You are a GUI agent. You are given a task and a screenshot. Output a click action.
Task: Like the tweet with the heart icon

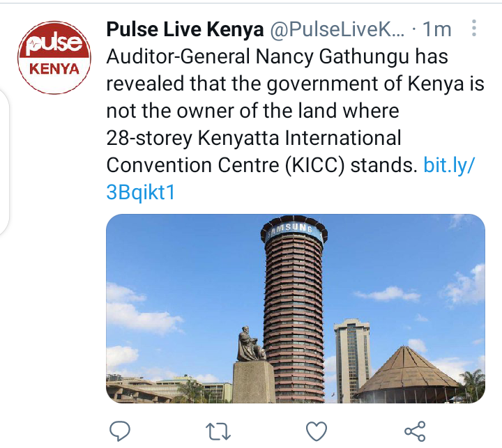(317, 431)
